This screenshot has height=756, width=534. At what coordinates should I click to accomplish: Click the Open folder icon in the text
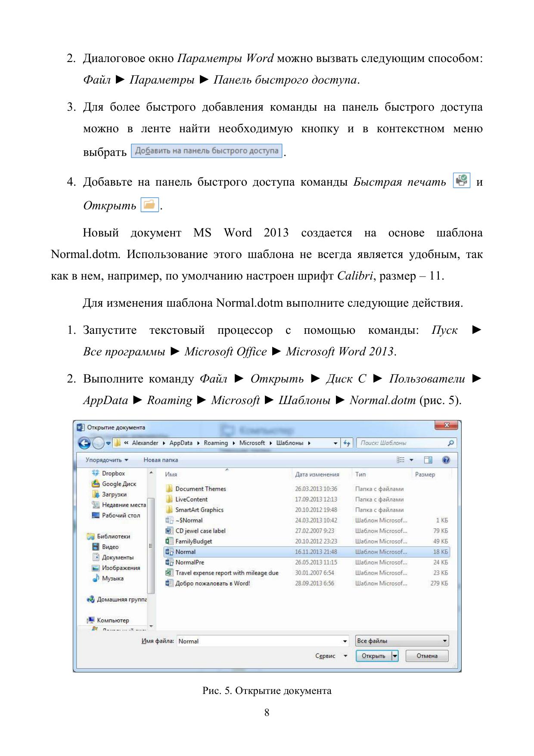click(x=149, y=205)
